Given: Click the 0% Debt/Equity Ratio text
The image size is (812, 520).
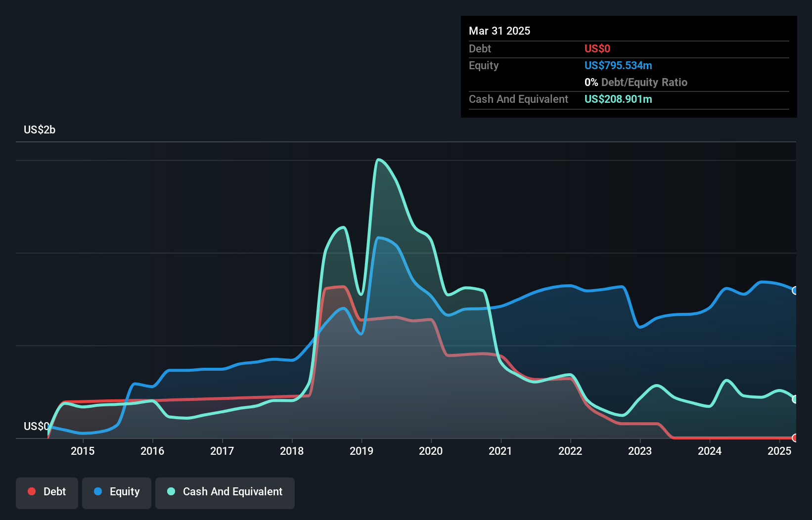Looking at the screenshot, I should click(x=636, y=82).
